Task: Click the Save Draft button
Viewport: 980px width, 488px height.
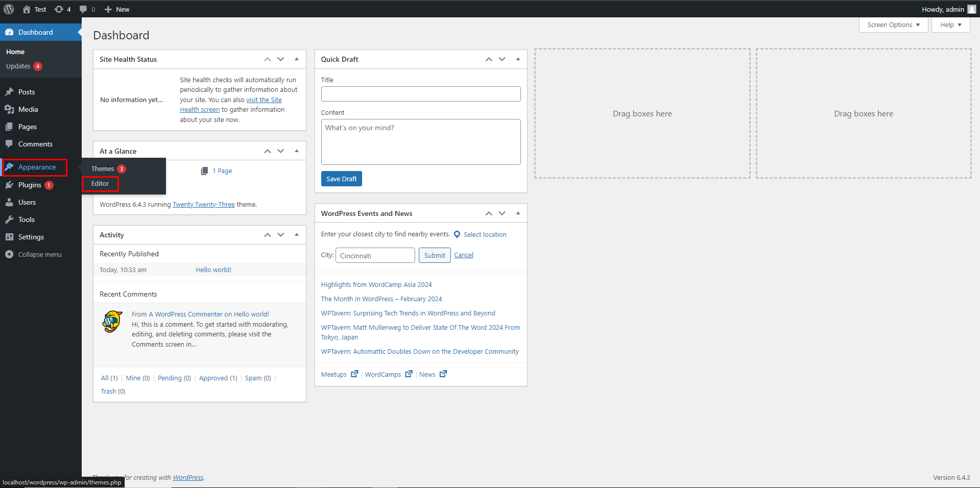Action: 342,179
